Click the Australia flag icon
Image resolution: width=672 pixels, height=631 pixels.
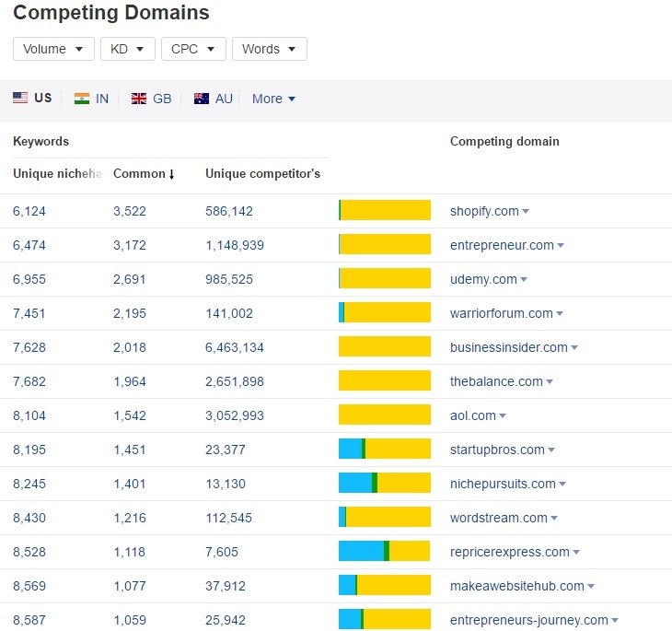[x=201, y=99]
